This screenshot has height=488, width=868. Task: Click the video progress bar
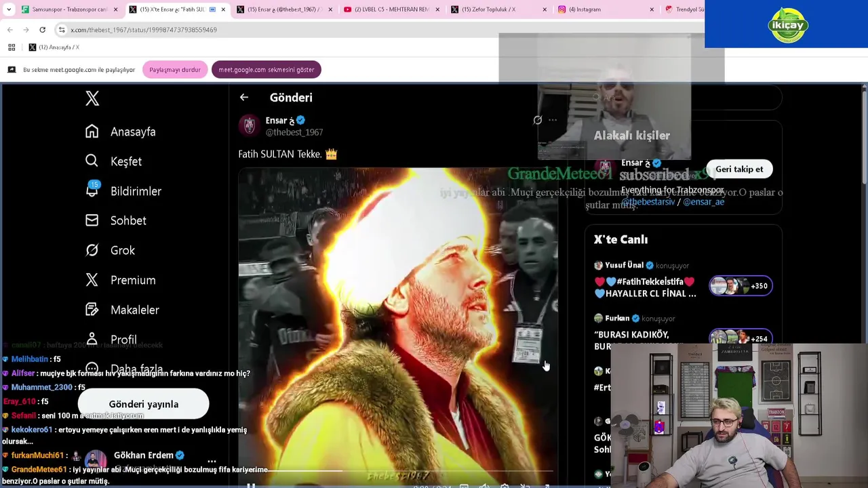pyautogui.click(x=396, y=470)
